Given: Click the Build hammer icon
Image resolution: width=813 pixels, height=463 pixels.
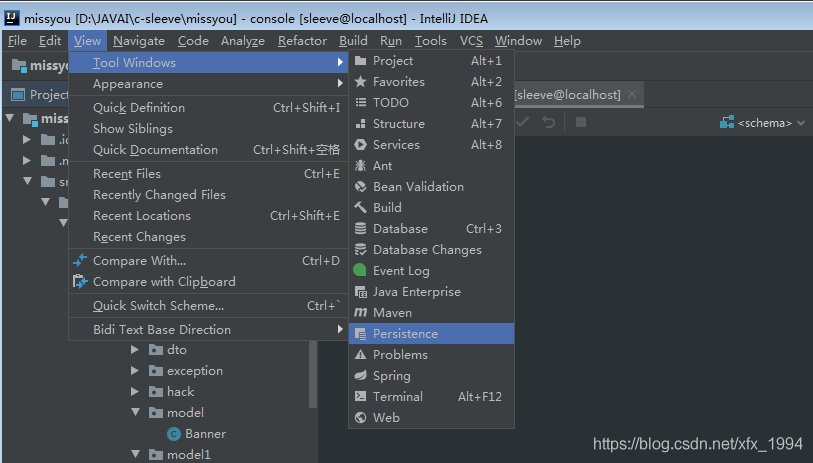Looking at the screenshot, I should click(x=360, y=207).
